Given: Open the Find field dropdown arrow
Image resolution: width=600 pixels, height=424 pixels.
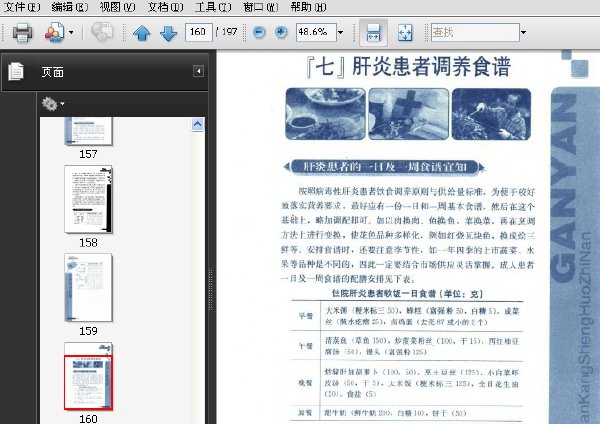Looking at the screenshot, I should coord(523,33).
